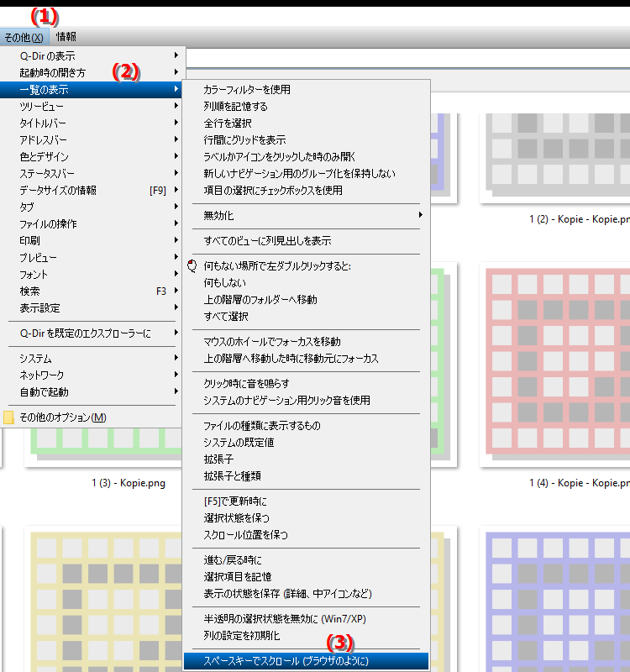Open the タブ submenu
The image size is (630, 672).
92,207
